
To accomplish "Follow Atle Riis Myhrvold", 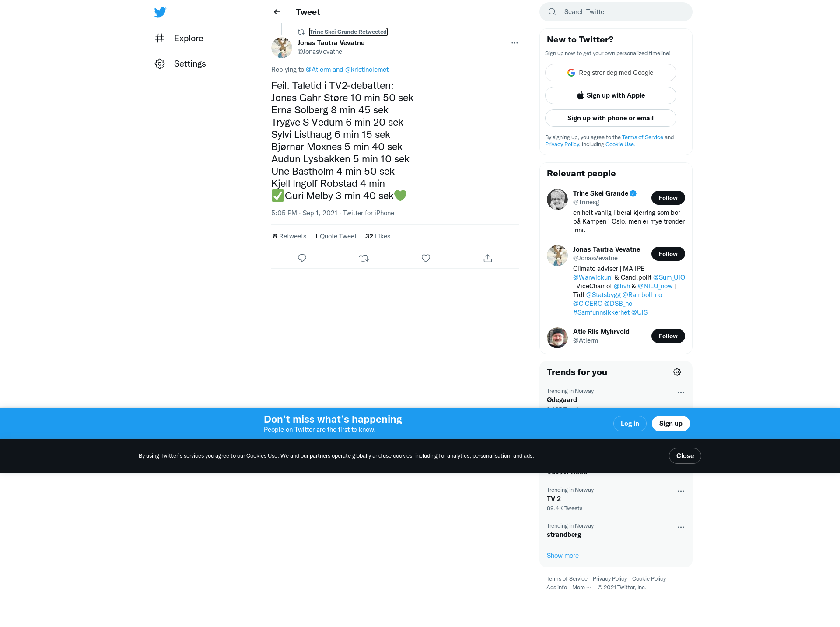I will pos(668,336).
